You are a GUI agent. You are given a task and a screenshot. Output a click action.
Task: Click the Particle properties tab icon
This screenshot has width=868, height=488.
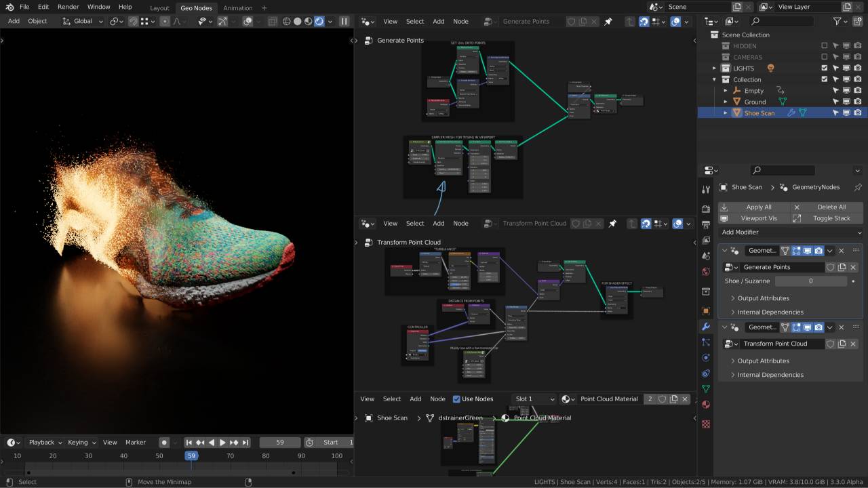click(x=706, y=342)
